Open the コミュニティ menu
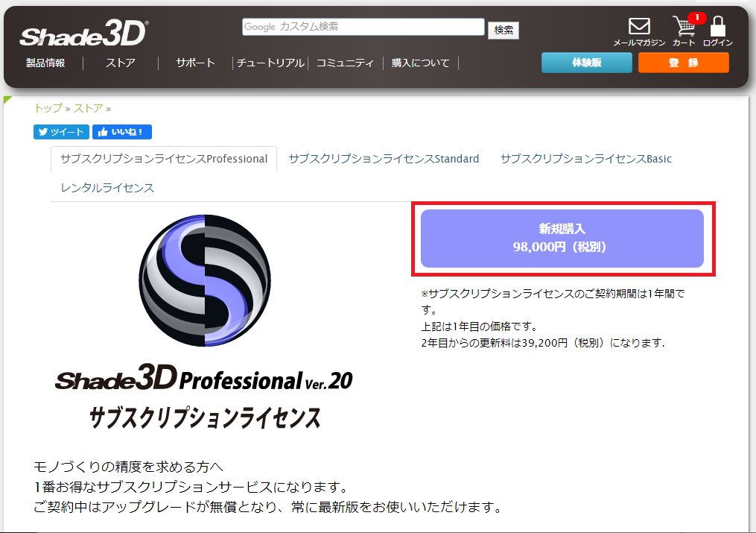Screen dimensions: 756x533 pos(345,63)
